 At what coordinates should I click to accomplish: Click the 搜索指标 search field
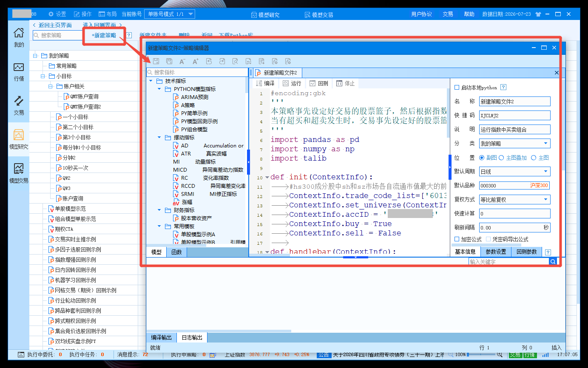coord(197,72)
